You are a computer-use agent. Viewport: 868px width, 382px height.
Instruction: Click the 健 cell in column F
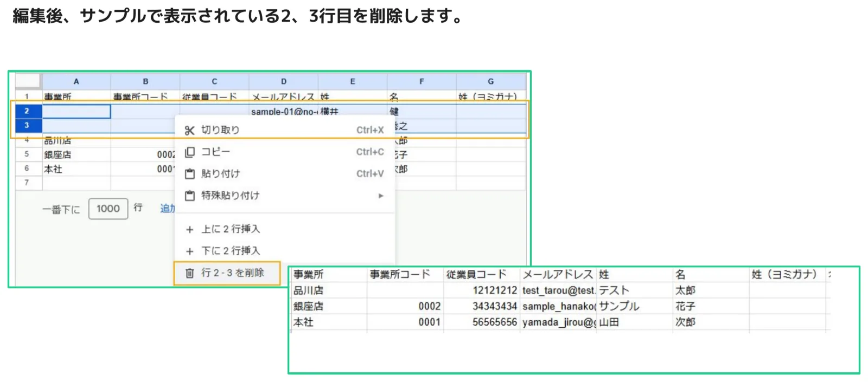(x=422, y=112)
